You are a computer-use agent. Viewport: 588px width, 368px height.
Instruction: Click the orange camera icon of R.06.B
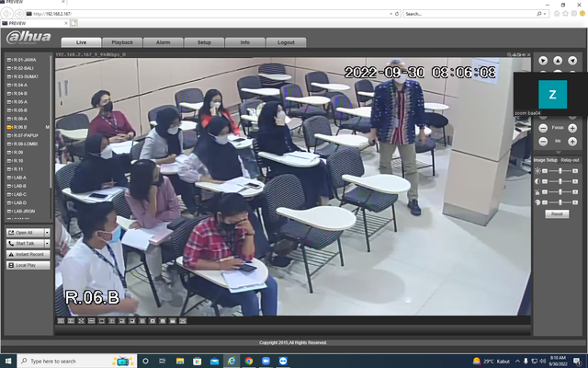[x=9, y=127]
